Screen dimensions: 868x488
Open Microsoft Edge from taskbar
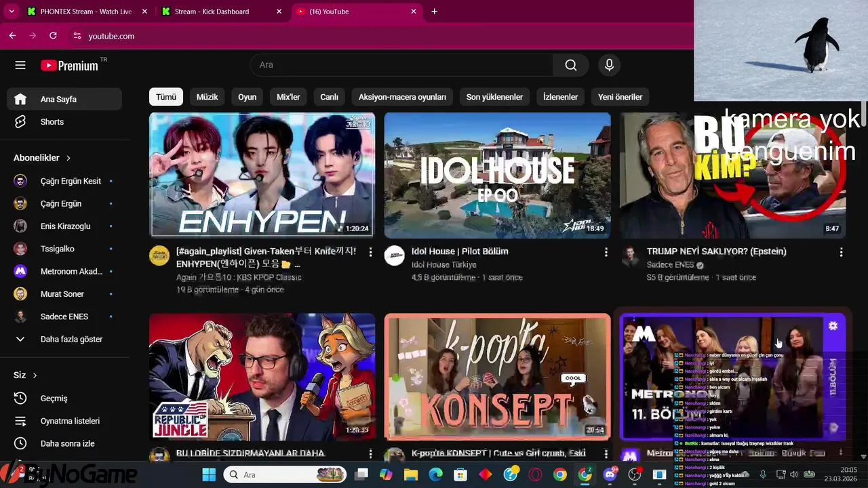[x=435, y=474]
